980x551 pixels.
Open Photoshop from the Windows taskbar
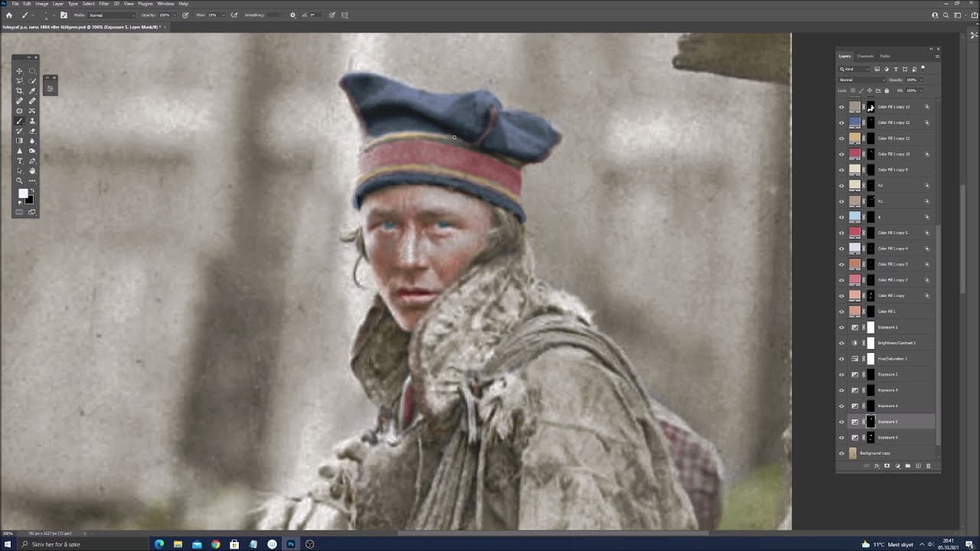pyautogui.click(x=291, y=544)
